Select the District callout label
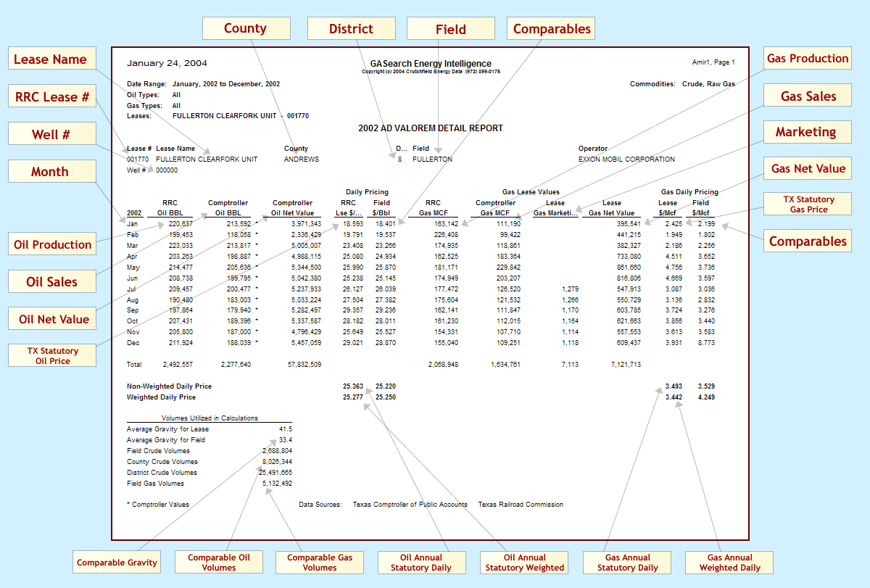The image size is (870, 588). coord(352,29)
